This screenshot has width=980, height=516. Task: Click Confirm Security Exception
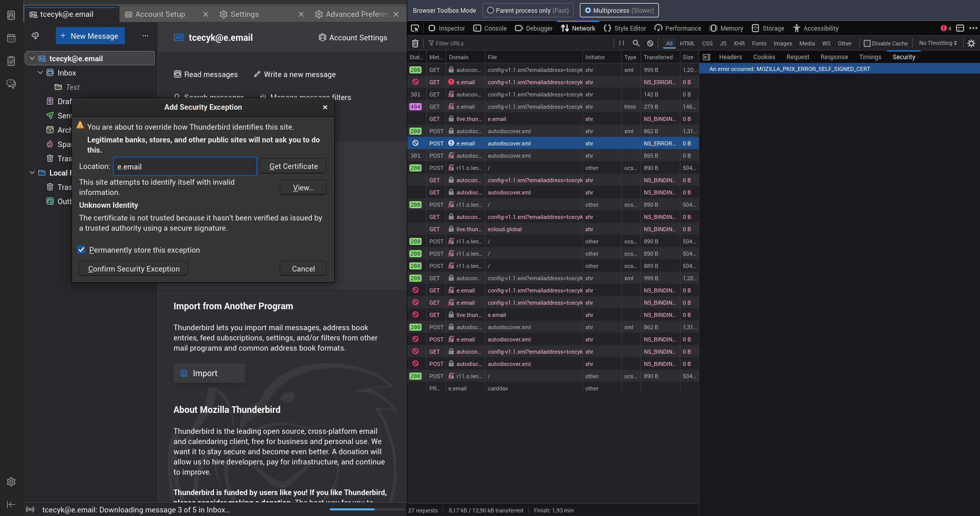(x=134, y=268)
